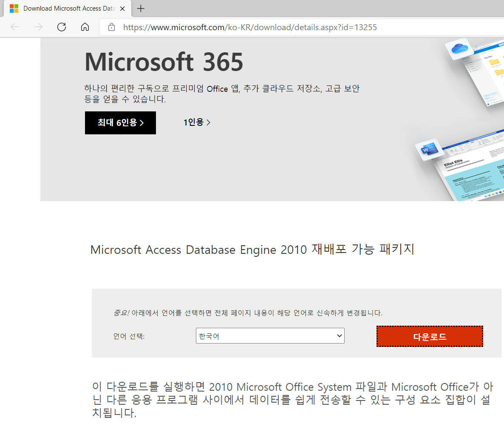Click the black 최대 6인용 button

(120, 123)
